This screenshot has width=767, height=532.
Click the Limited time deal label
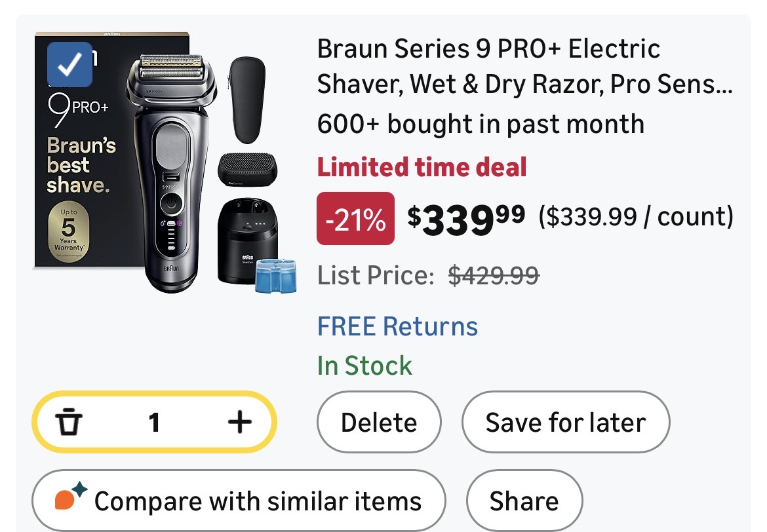click(422, 168)
